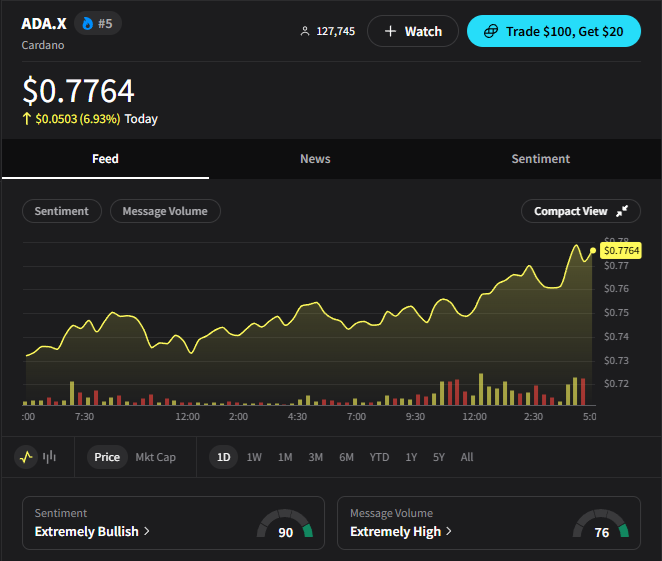Click the yellow up arrow price change icon
The image size is (662, 561).
point(27,119)
